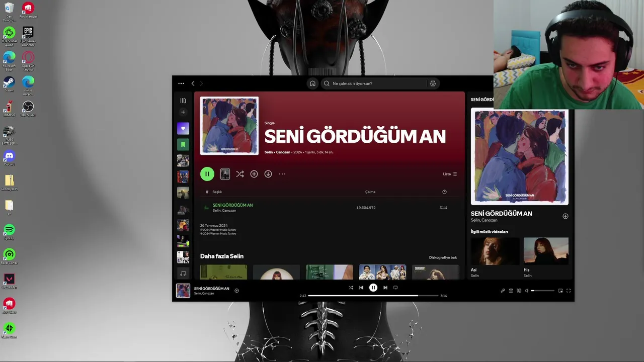Image resolution: width=644 pixels, height=362 pixels.
Task: Open SENİ GÖRDÜĞÜM AN title in the right panel
Action: 502,214
